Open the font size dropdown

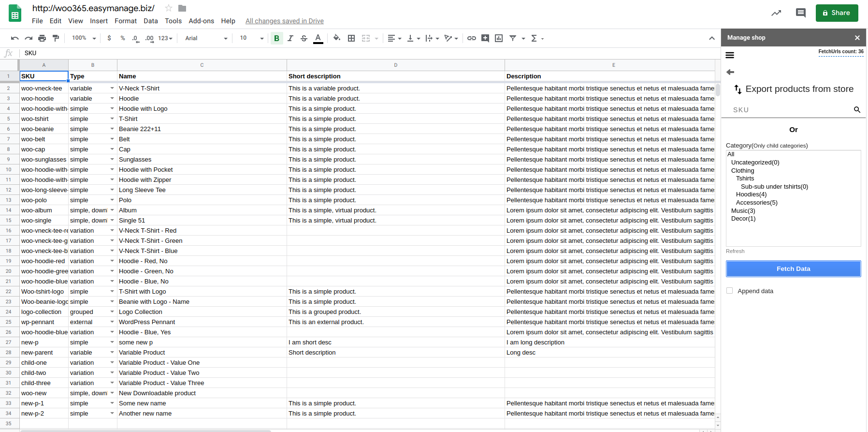click(x=251, y=38)
